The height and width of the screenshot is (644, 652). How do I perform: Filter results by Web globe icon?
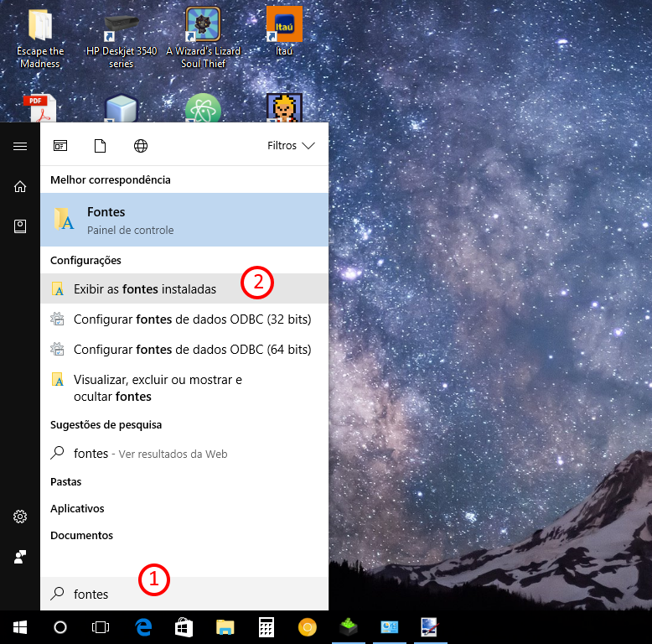141,146
